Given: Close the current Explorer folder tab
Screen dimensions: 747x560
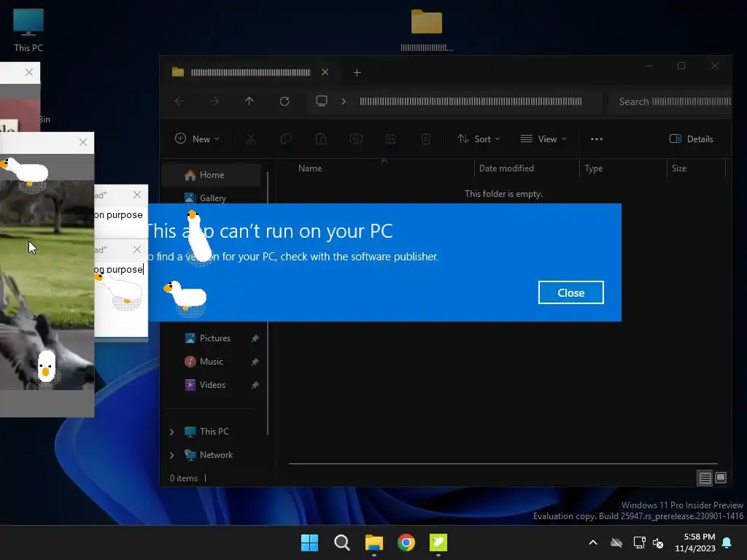Looking at the screenshot, I should 325,72.
